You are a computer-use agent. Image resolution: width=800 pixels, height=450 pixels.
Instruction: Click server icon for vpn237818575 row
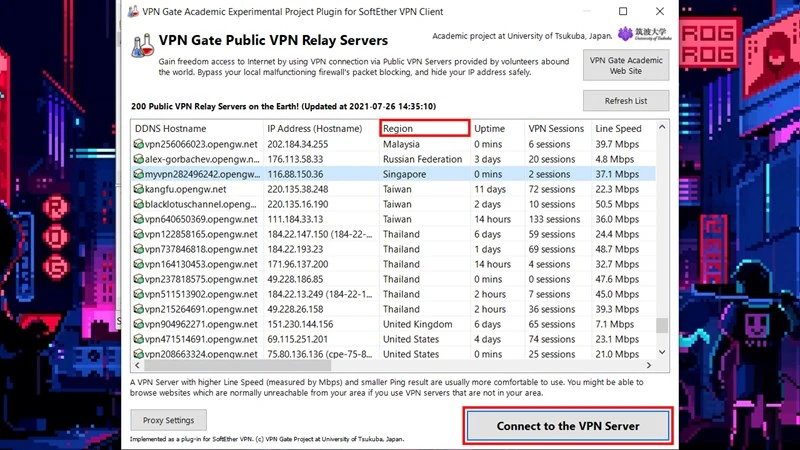tap(138, 279)
